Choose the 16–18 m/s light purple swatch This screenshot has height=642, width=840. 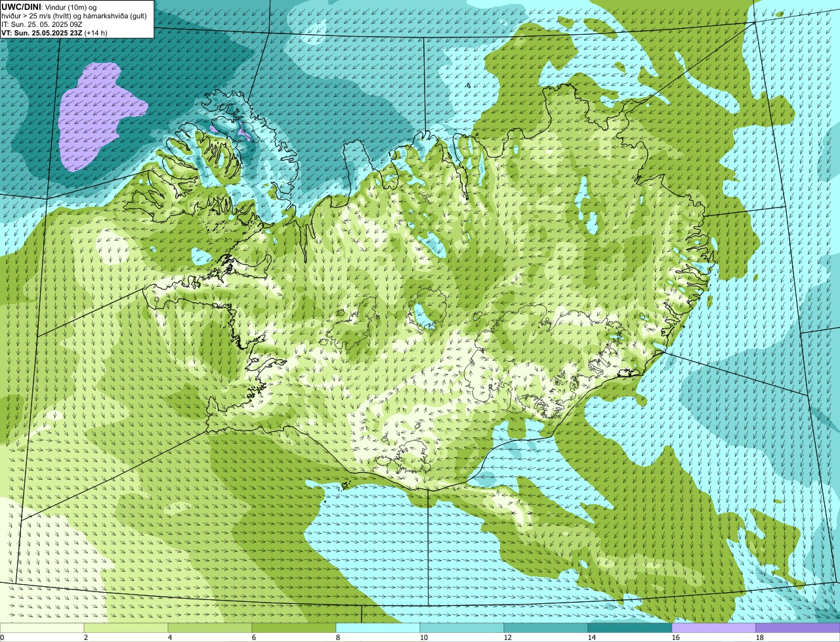[x=714, y=628]
